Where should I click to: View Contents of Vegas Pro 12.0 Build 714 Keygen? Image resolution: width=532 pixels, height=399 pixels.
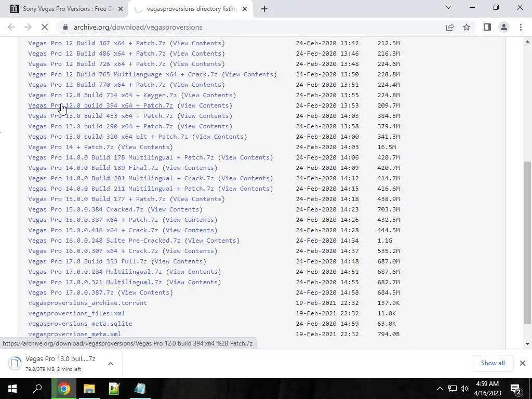pos(208,95)
